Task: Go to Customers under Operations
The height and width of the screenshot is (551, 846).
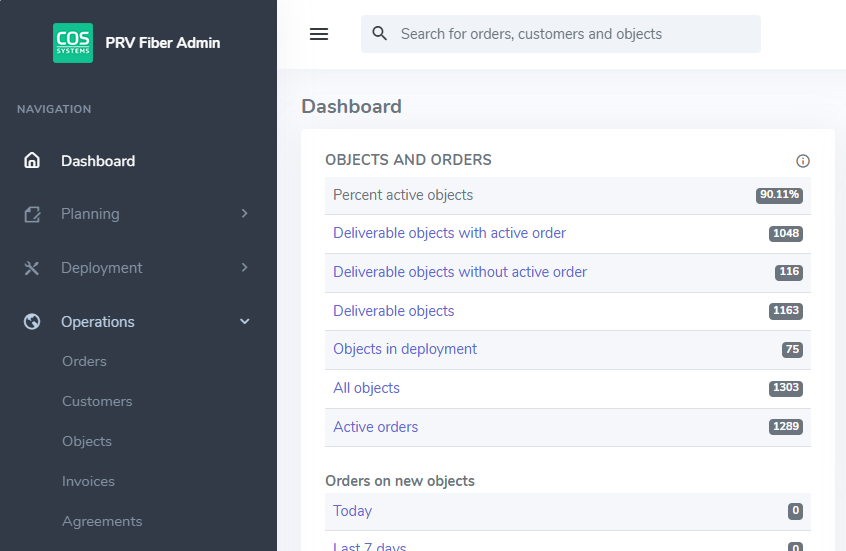Action: [97, 401]
